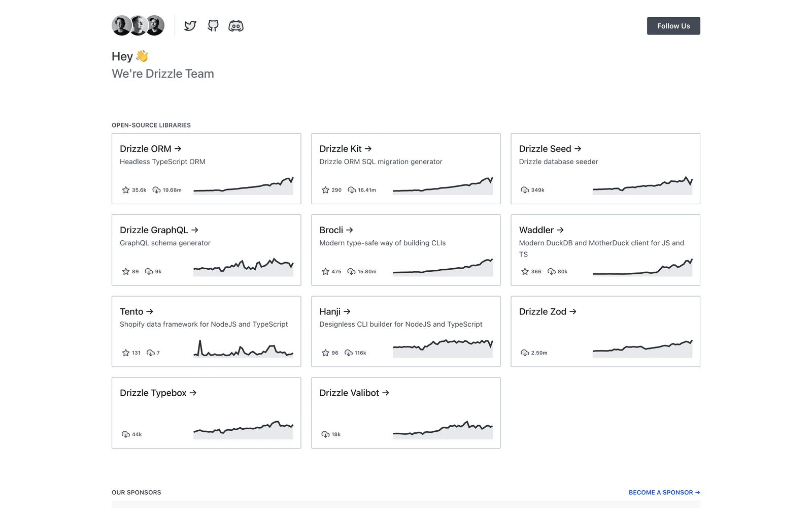The image size is (812, 508).
Task: Click the Drizzle Typebox downloads sparkline chart
Action: click(x=243, y=430)
